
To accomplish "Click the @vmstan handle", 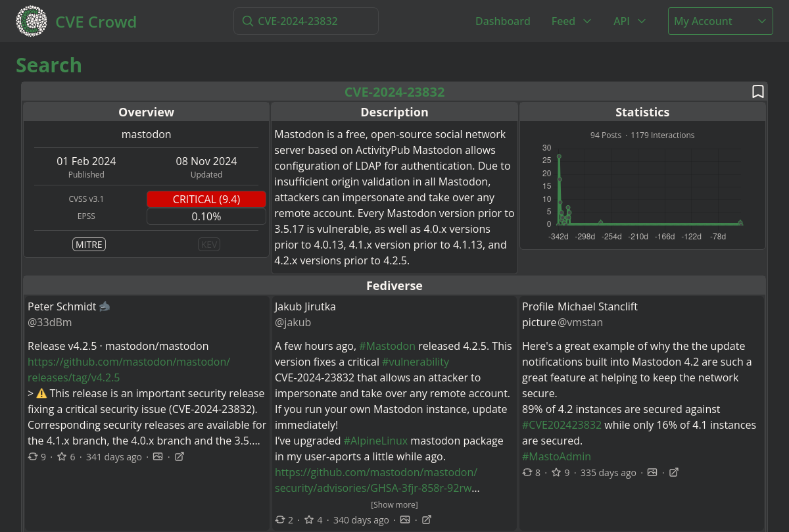I will tap(580, 322).
